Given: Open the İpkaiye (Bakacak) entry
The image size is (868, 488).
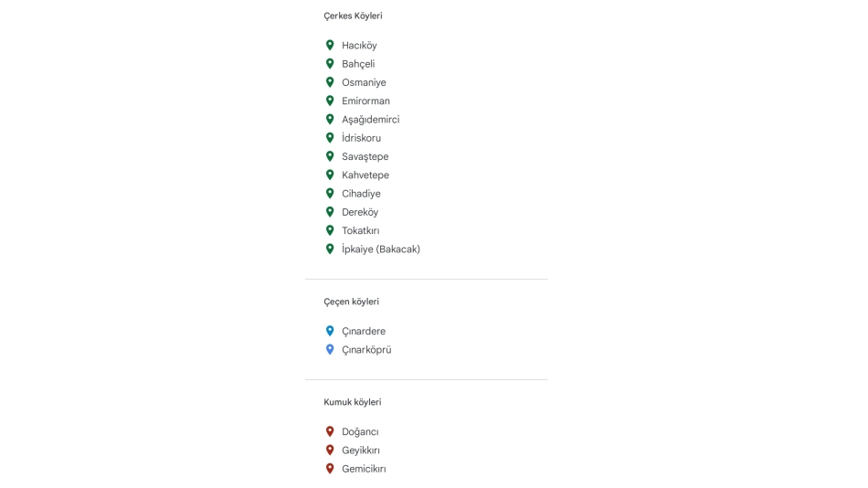Looking at the screenshot, I should 381,249.
